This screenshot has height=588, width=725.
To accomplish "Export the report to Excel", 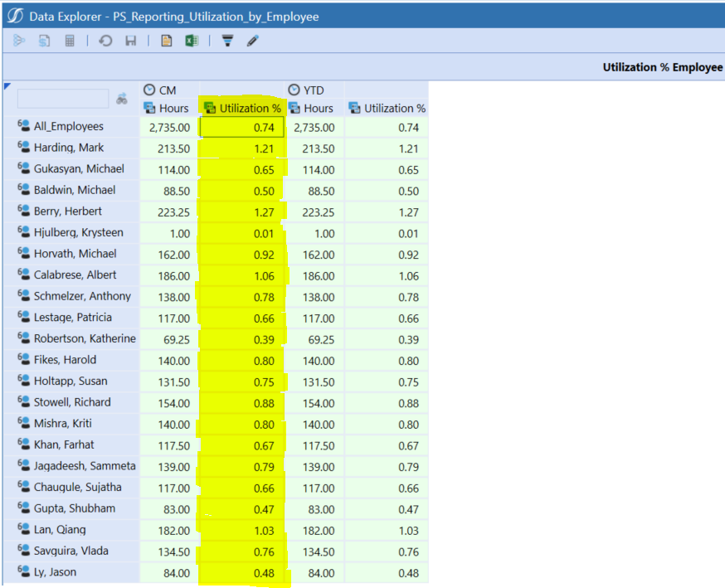I will (x=191, y=40).
